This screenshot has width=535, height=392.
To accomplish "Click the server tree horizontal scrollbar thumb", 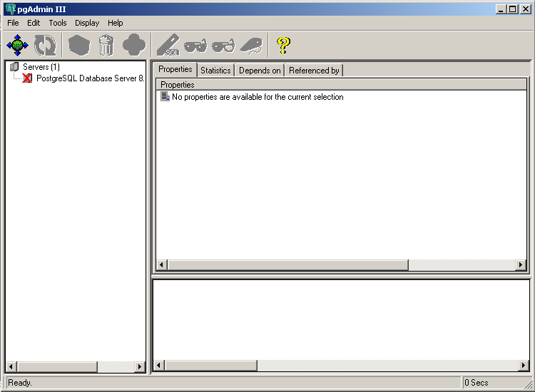I will (x=56, y=367).
